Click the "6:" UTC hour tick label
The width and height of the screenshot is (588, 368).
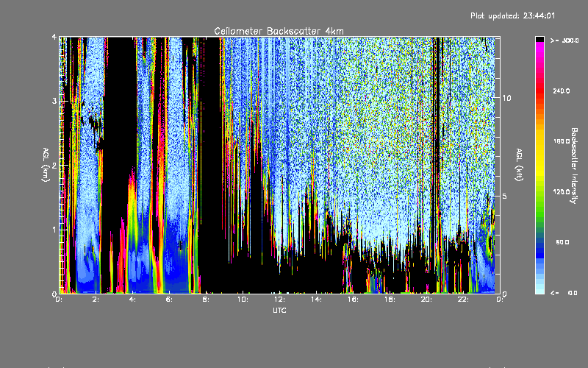tap(170, 300)
